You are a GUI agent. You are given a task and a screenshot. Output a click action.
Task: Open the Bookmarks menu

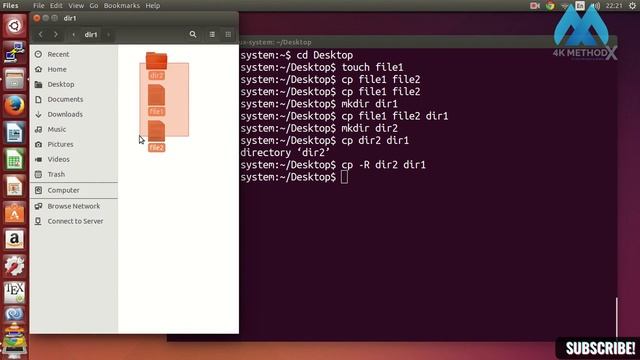pyautogui.click(x=122, y=5)
